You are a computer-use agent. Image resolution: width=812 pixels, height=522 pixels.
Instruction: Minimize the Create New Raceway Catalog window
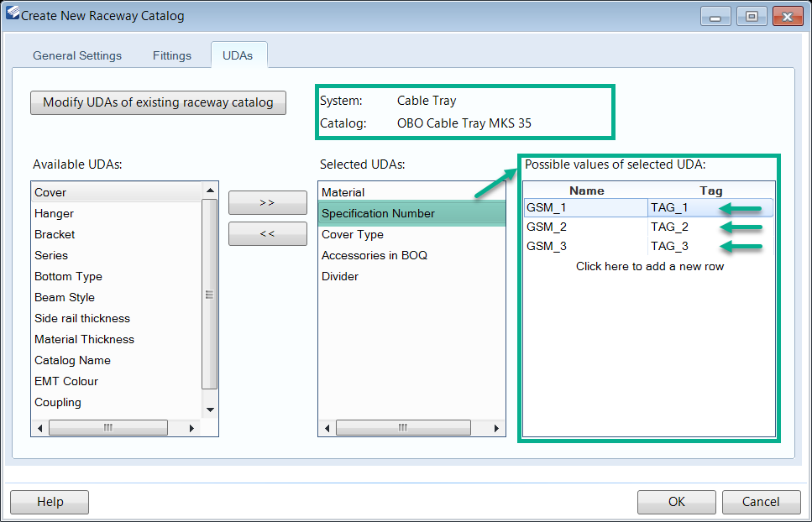715,17
